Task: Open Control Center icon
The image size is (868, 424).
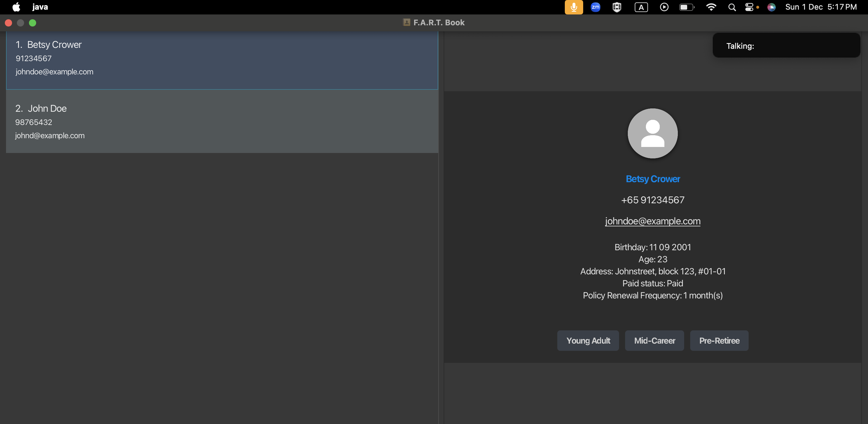Action: [749, 7]
